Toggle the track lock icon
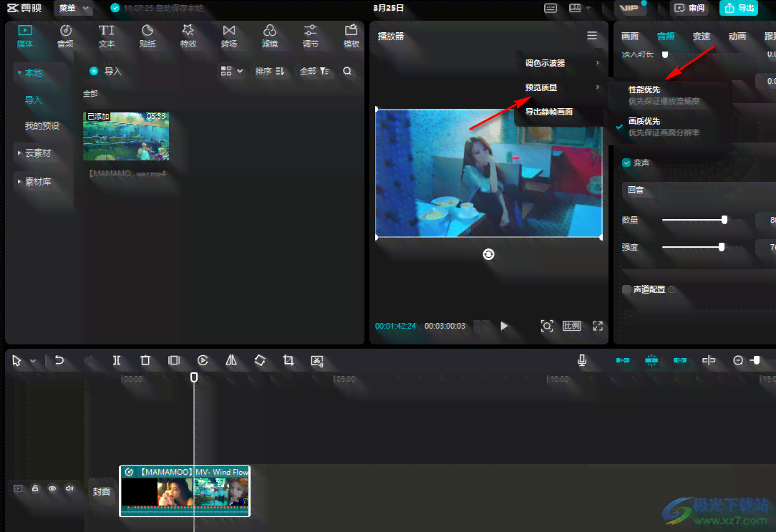Viewport: 776px width, 532px height. point(35,488)
